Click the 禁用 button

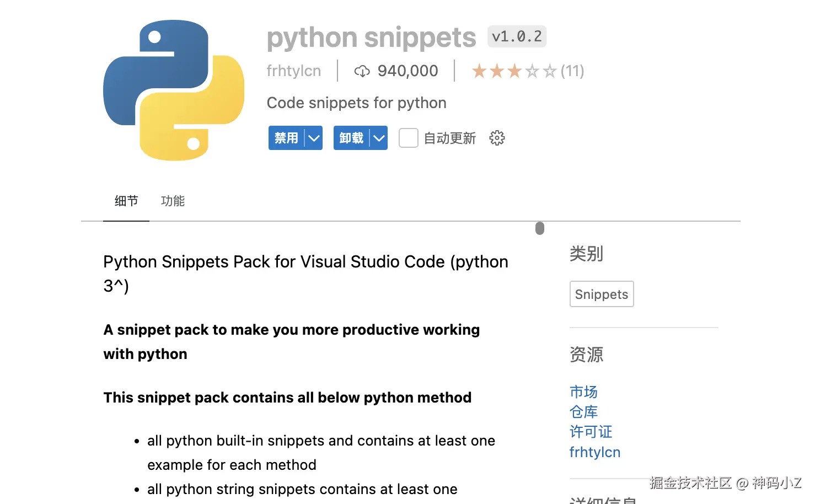(x=286, y=138)
